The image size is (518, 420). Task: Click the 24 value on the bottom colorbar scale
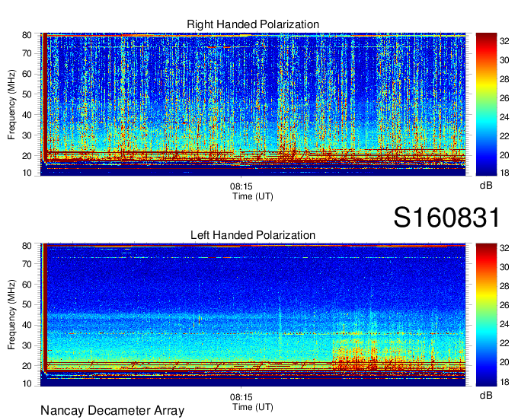click(504, 324)
